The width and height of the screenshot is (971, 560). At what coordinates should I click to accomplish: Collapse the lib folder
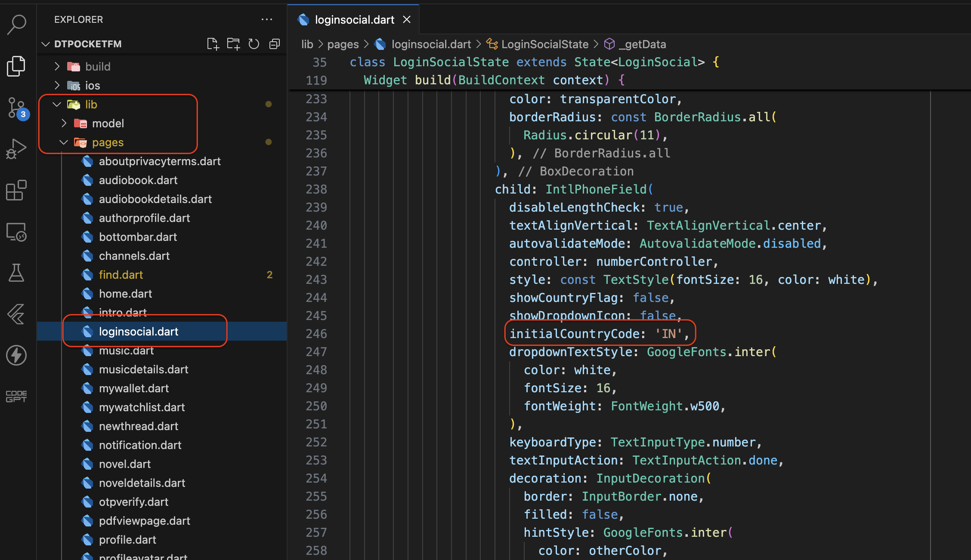tap(57, 104)
